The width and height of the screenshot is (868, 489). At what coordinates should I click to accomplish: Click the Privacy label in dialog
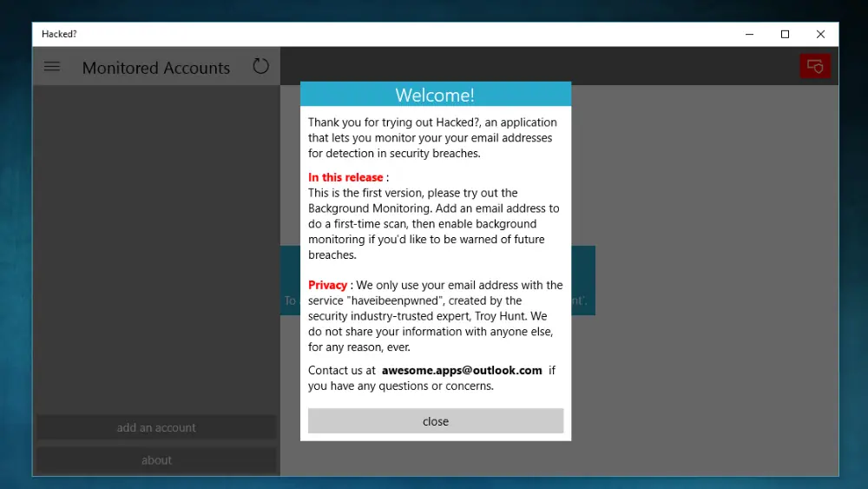click(x=327, y=285)
